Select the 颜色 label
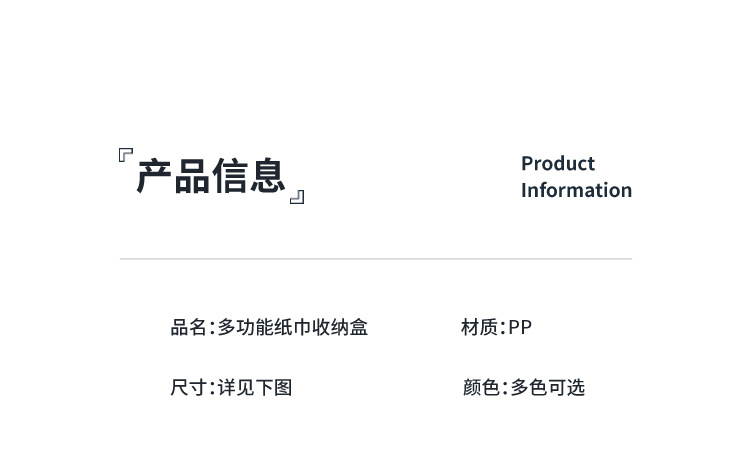Image resolution: width=750 pixels, height=457 pixels. (481, 387)
